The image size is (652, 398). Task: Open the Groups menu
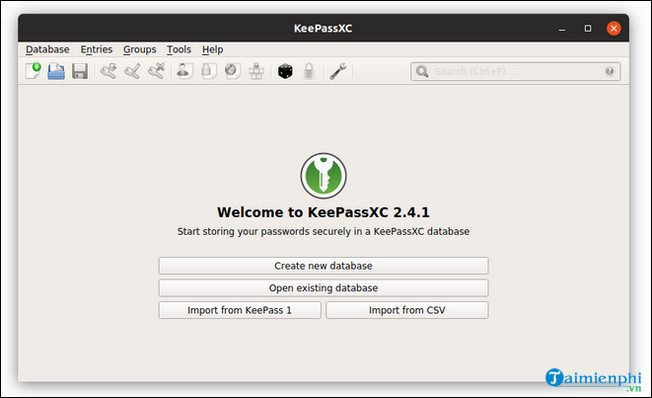139,49
